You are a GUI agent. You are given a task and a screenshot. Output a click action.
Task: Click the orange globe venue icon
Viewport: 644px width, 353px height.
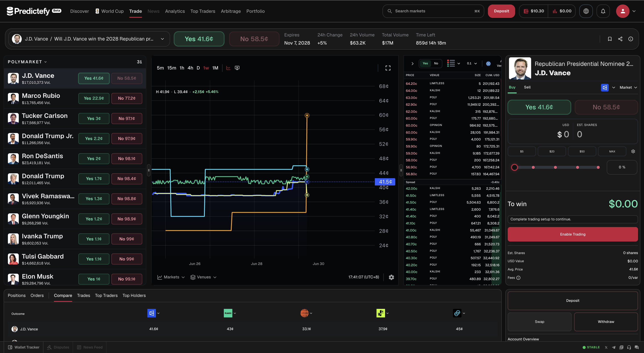pos(304,313)
